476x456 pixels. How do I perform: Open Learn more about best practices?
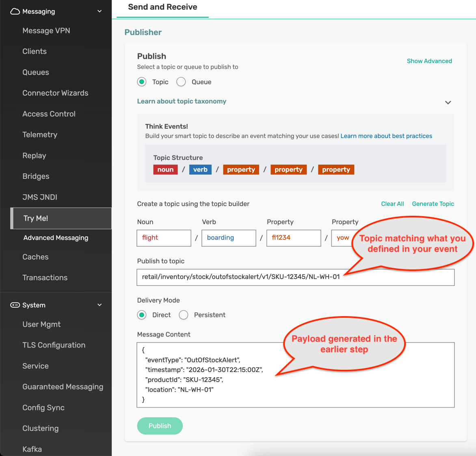tap(386, 136)
